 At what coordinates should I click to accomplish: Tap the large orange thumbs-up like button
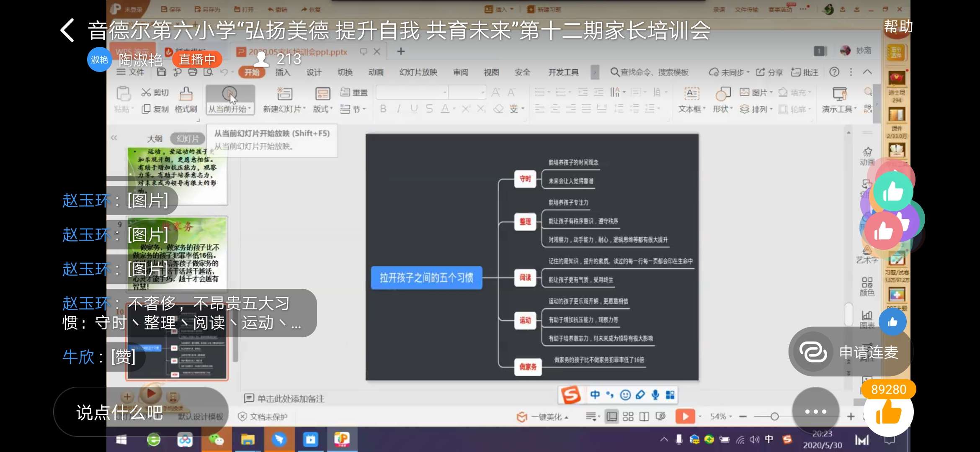pos(888,412)
